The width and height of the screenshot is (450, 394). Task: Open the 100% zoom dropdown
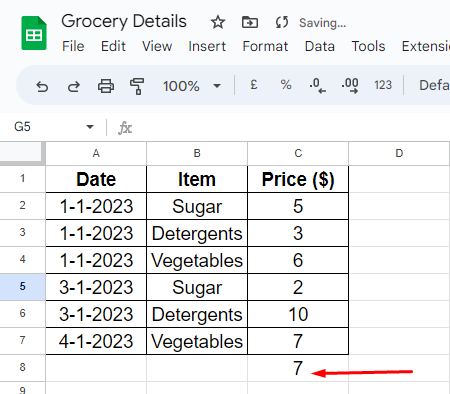pyautogui.click(x=192, y=86)
